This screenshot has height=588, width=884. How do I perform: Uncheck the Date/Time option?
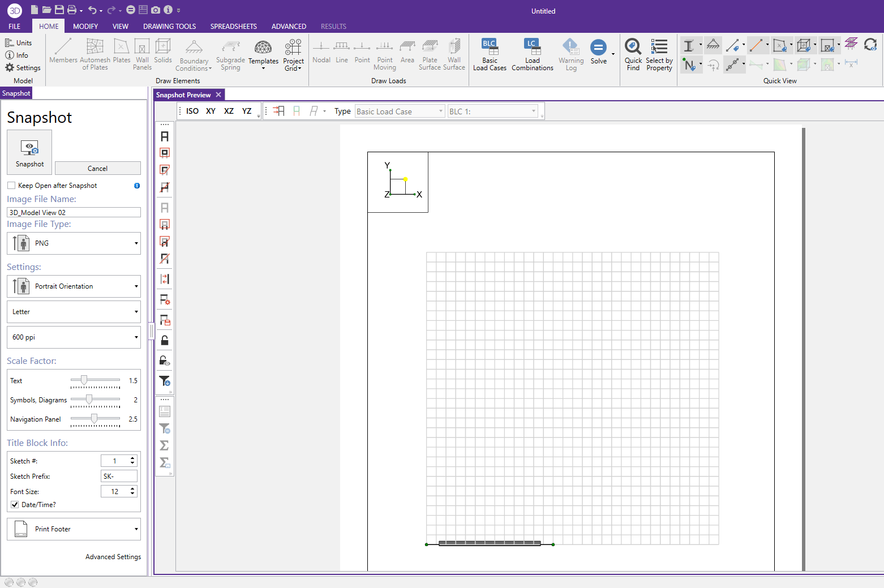tap(14, 504)
